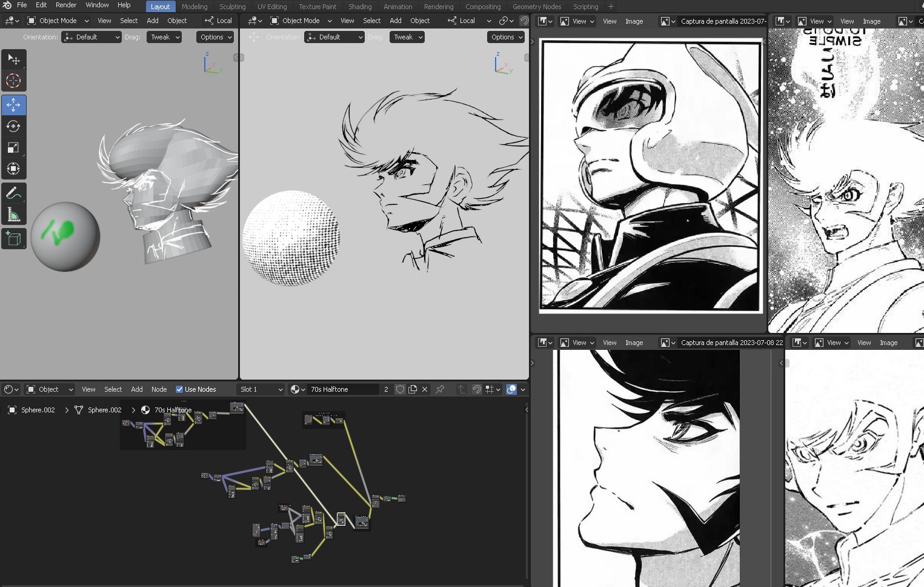924x587 pixels.
Task: Open the Help menu
Action: (124, 5)
